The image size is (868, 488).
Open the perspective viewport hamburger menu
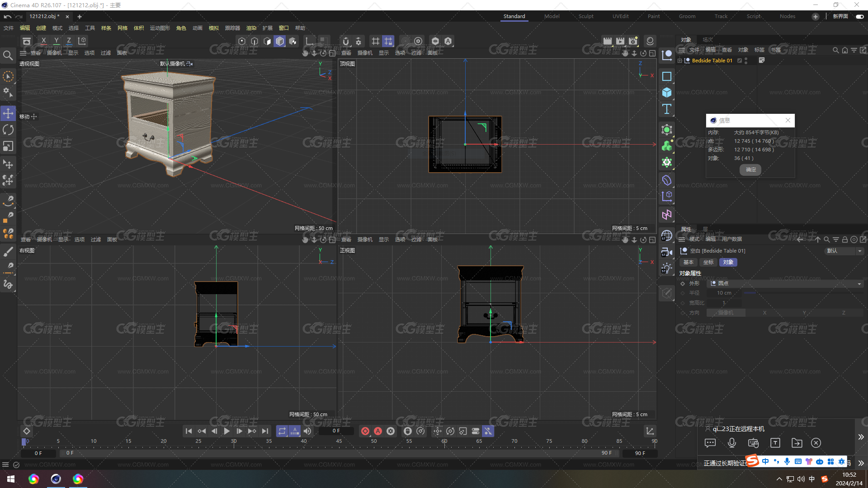[x=24, y=53]
